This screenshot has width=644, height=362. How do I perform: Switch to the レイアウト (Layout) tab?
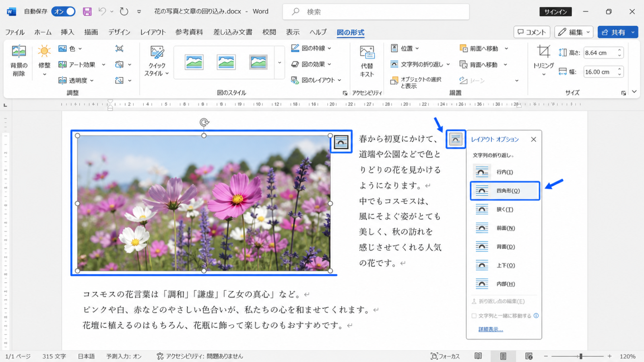pyautogui.click(x=153, y=32)
